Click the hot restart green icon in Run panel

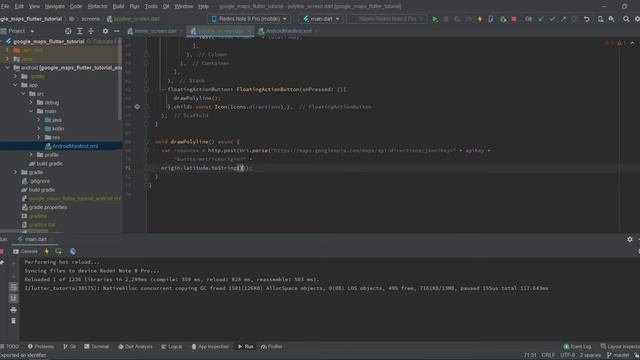[58, 251]
